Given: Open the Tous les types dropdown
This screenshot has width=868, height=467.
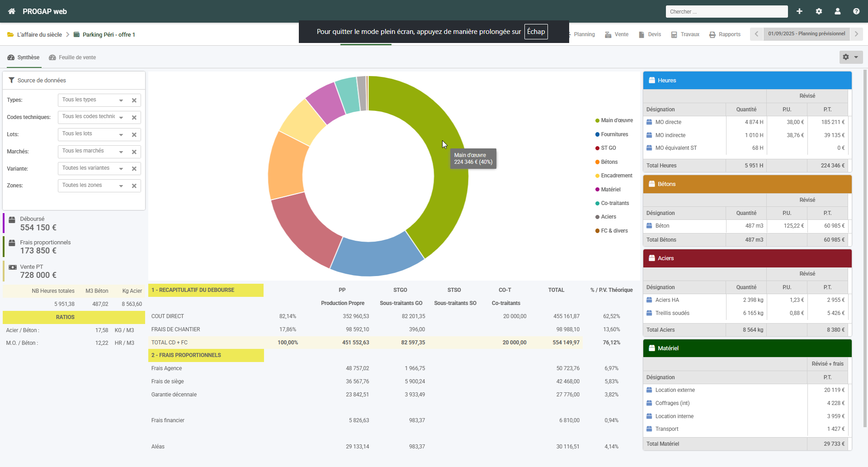Looking at the screenshot, I should tap(93, 100).
